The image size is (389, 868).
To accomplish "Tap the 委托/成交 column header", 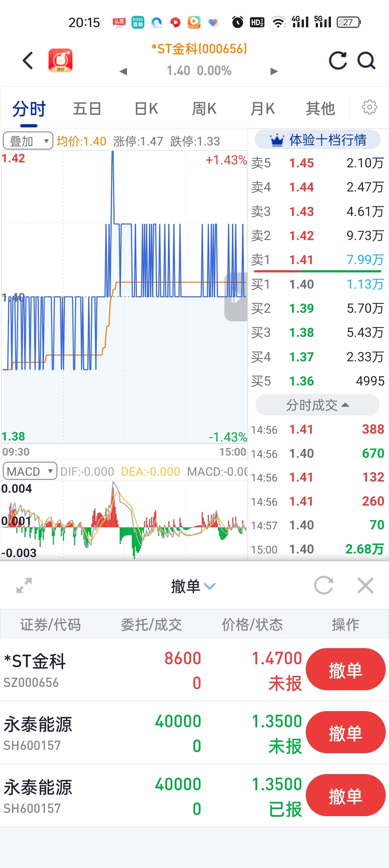I will point(151,624).
